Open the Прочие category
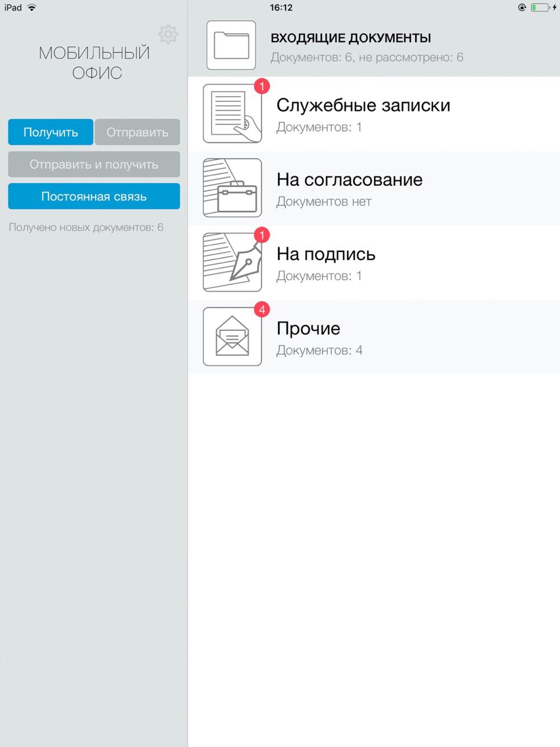This screenshot has width=560, height=747. coord(374,337)
